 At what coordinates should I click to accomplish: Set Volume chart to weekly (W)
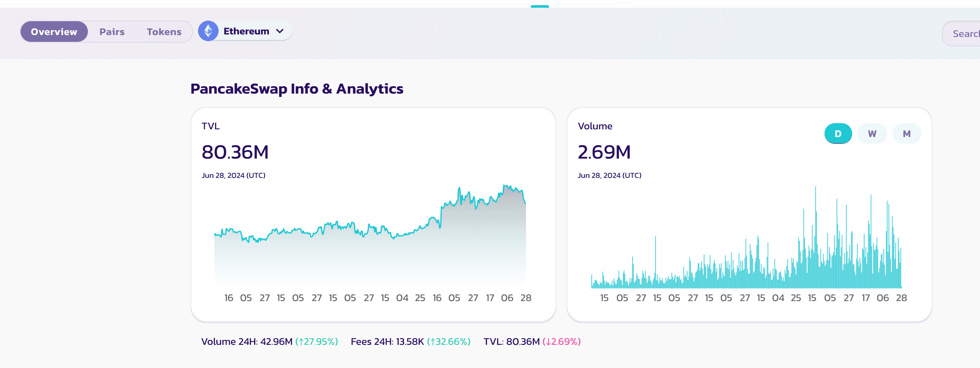pos(872,133)
